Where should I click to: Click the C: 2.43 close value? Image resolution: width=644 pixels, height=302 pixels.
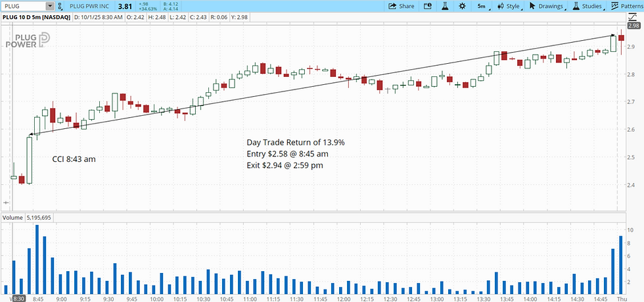click(x=198, y=17)
